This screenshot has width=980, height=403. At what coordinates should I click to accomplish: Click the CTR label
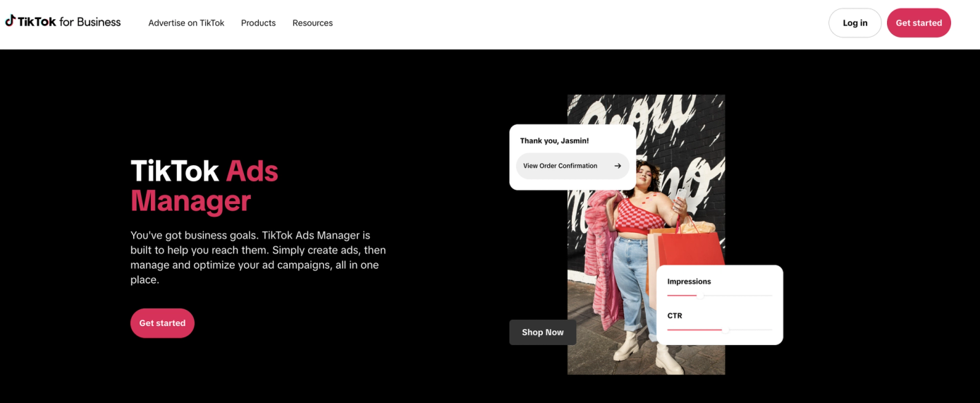click(675, 315)
